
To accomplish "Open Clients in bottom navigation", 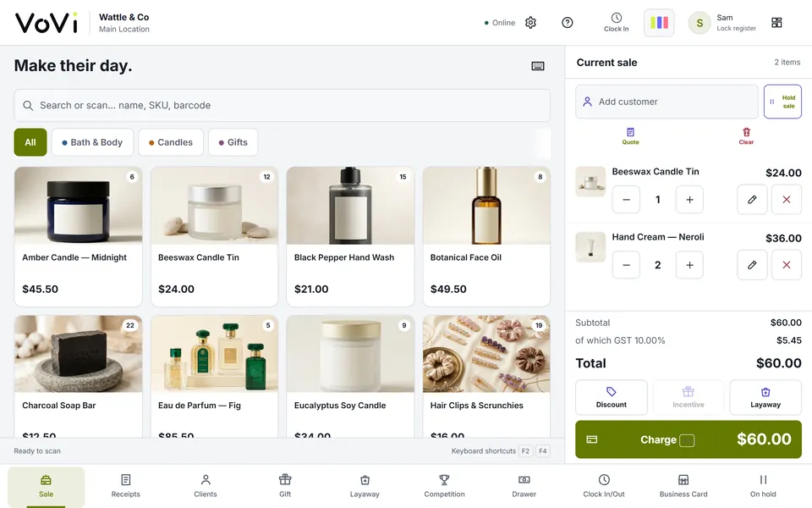I will click(x=206, y=486).
